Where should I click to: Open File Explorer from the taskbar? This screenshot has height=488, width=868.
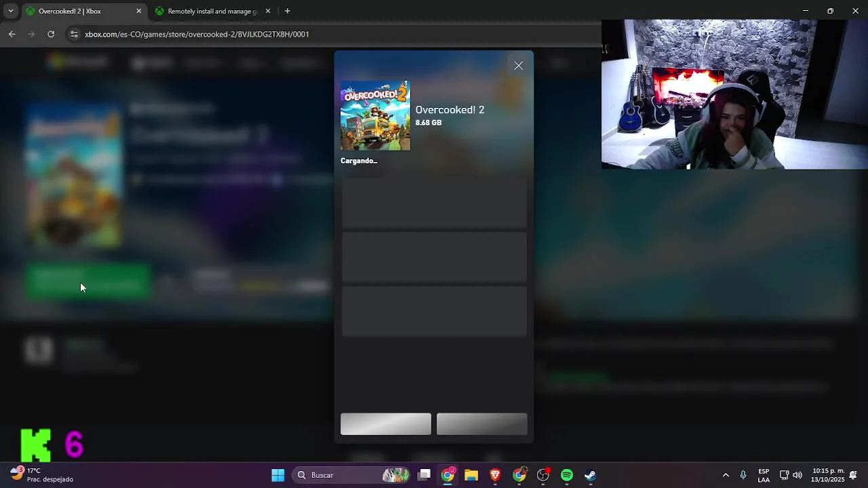coord(471,475)
